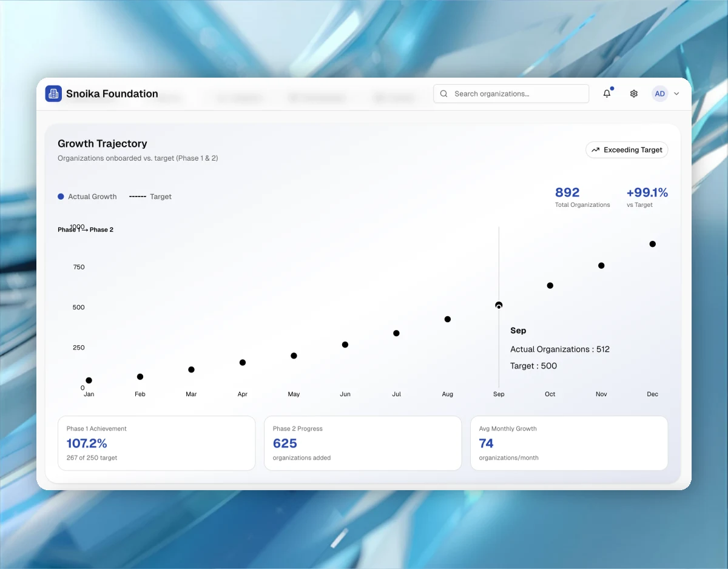This screenshot has height=569, width=728.
Task: Click the Exceeding Target badge
Action: [627, 150]
